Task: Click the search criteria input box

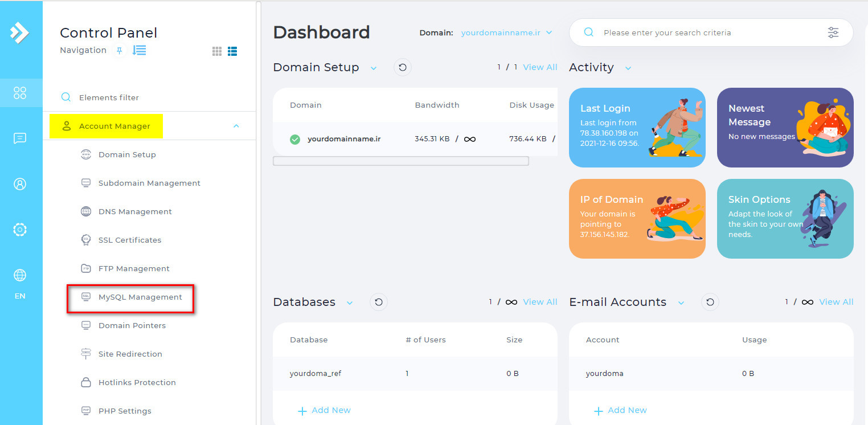Action: [x=711, y=32]
